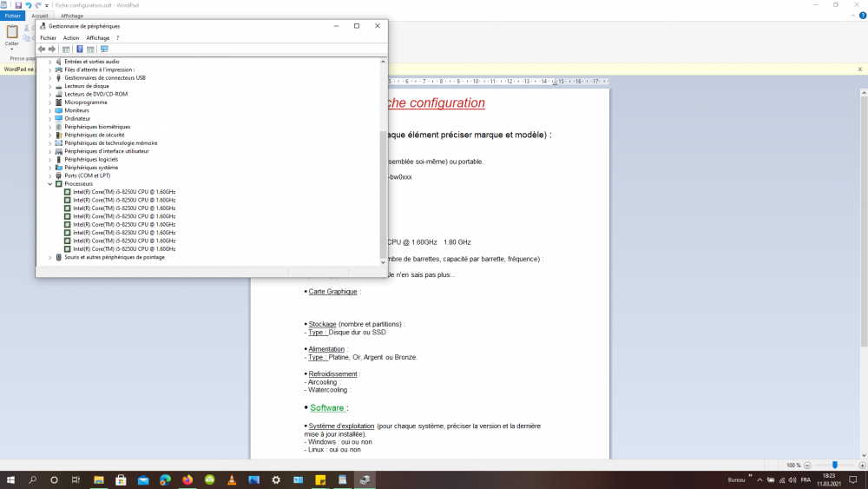The height and width of the screenshot is (489, 868).
Task: Open the Action menu in Device Manager
Action: tap(70, 38)
